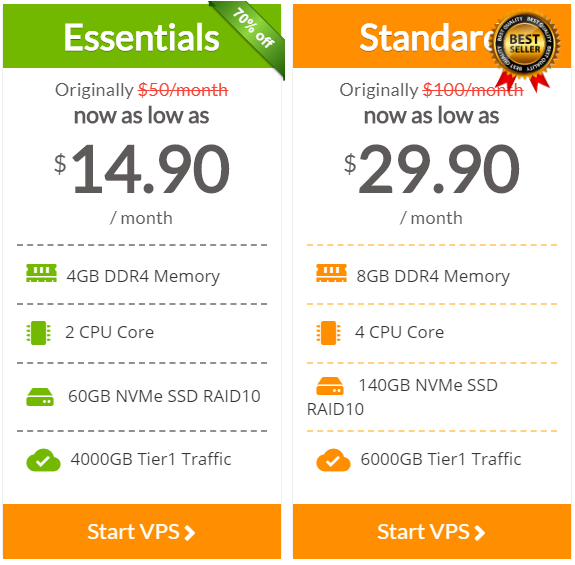Viewport: 575px width, 565px height.
Task: Click the $29.90 price
Action: coord(432,169)
